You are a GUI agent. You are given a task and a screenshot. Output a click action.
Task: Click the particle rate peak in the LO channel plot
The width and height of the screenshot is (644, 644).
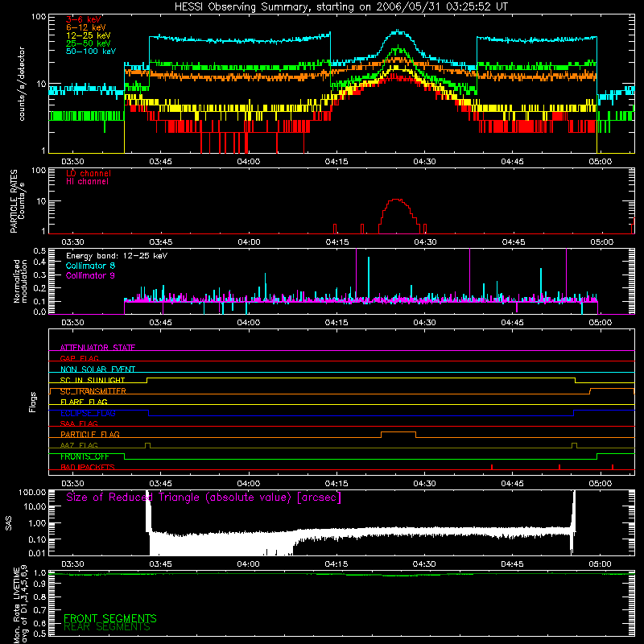pyautogui.click(x=396, y=200)
